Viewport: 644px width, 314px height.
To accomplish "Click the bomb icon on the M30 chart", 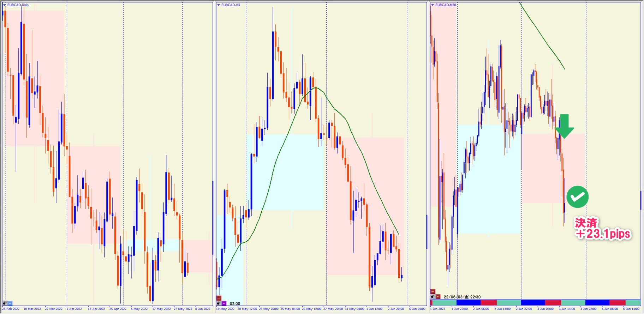I will tap(433, 297).
